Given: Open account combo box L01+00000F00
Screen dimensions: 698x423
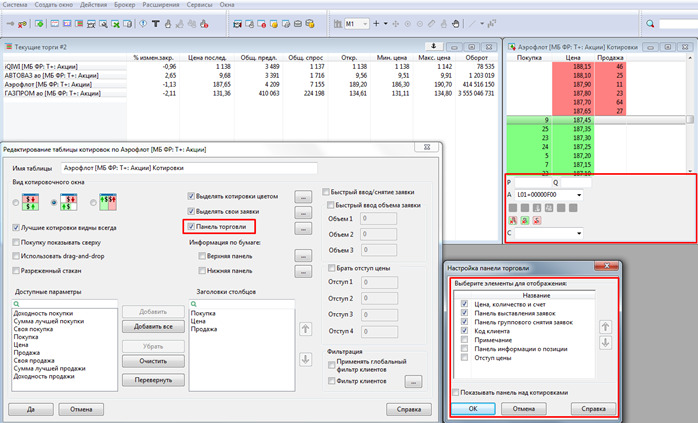Looking at the screenshot, I should tap(548, 195).
